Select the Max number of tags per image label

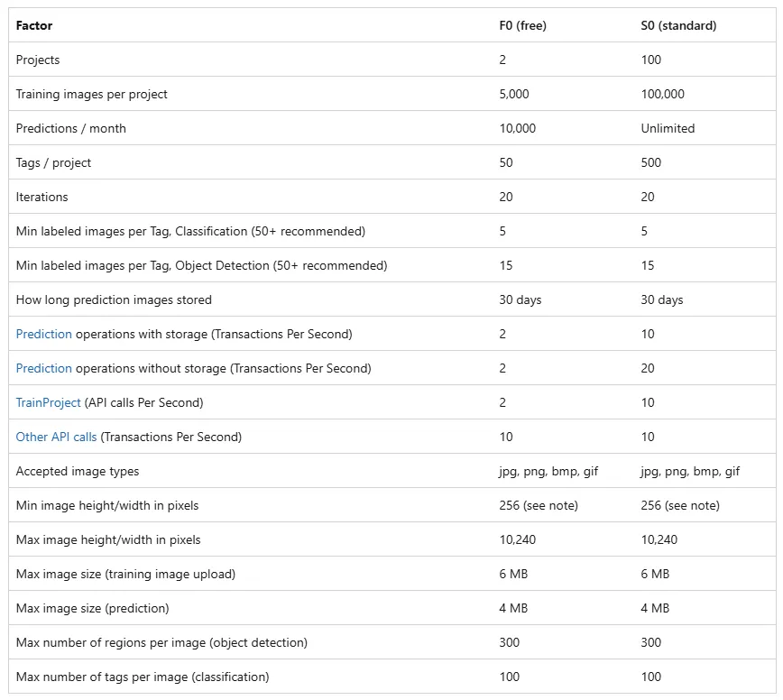coord(143,677)
